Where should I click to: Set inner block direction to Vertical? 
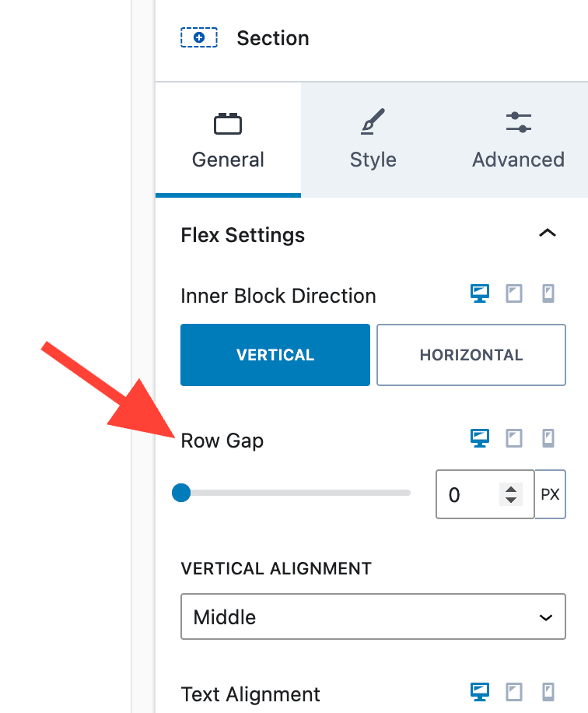275,355
